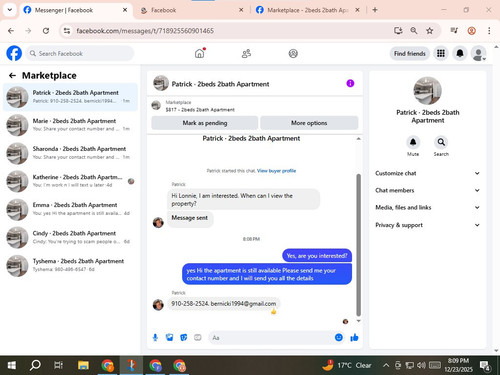Reload the page with refresh icon
This screenshot has width=500, height=375.
[x=46, y=31]
